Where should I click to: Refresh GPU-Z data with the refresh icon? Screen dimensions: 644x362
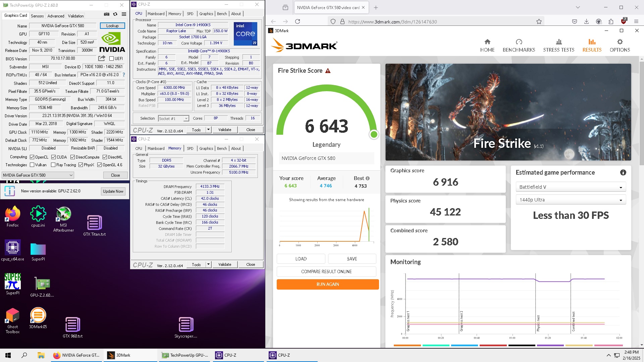115,14
